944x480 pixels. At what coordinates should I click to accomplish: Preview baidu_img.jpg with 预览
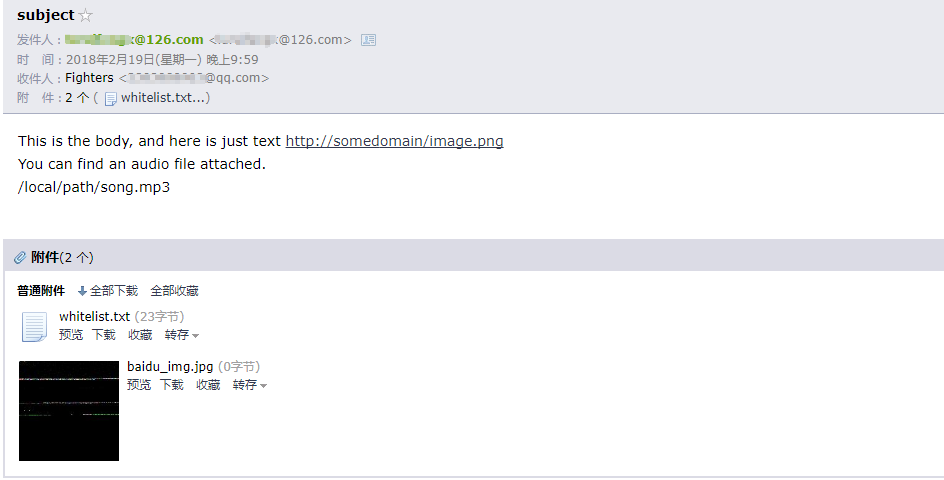tap(139, 385)
